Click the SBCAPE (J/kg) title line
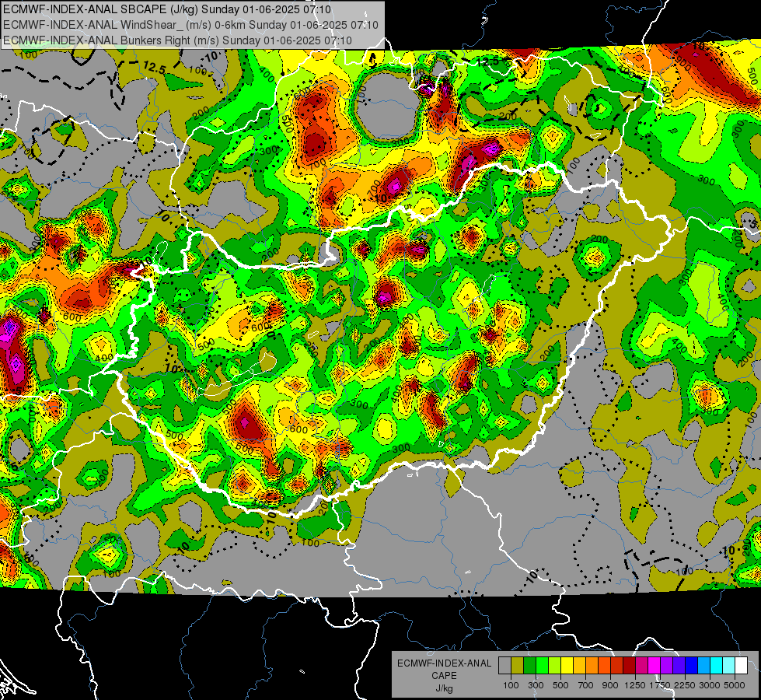 pyautogui.click(x=167, y=9)
